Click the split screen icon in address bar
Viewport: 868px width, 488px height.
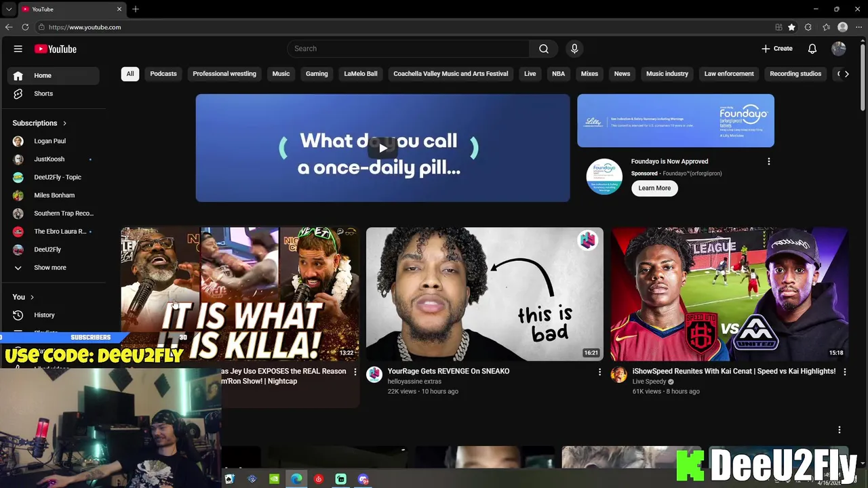778,27
